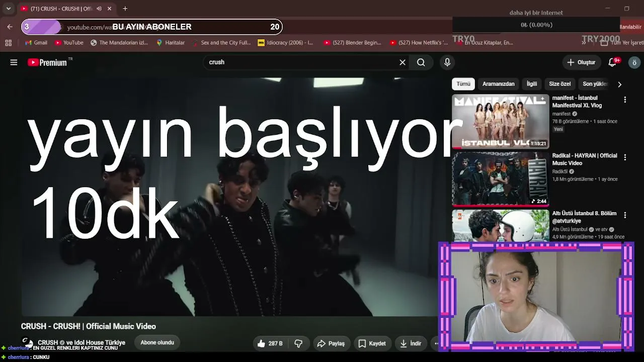This screenshot has width=644, height=362.
Task: Open the browser tab list dropdown
Action: click(9, 9)
